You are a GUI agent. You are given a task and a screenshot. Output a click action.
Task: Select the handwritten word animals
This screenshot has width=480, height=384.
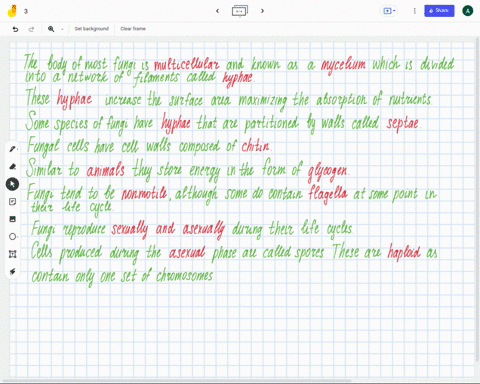click(x=106, y=170)
